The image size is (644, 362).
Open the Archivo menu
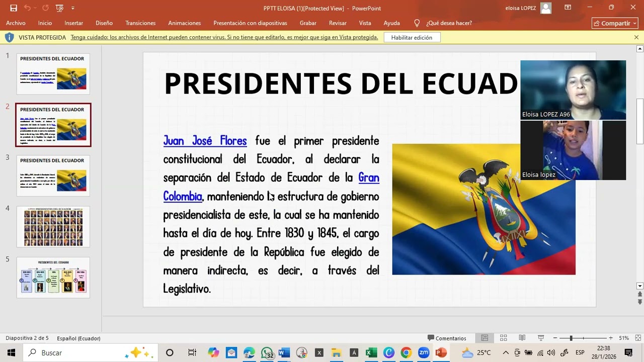click(x=16, y=23)
